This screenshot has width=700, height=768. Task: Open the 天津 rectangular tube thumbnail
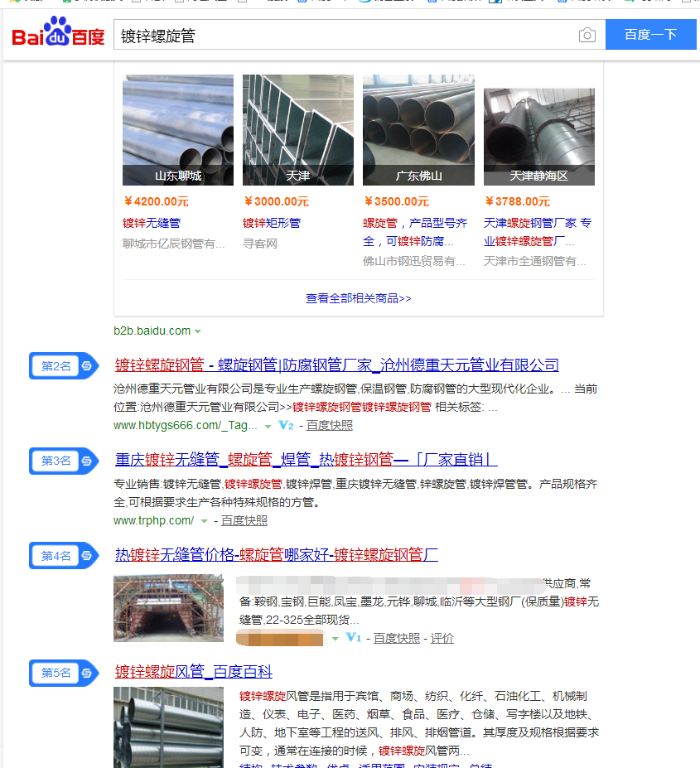pyautogui.click(x=298, y=130)
